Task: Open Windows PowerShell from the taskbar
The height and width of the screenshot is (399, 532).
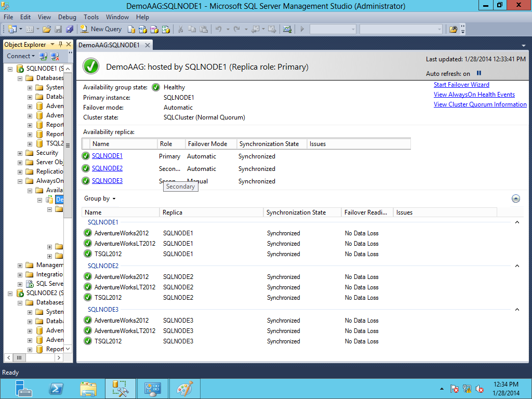Action: 56,389
